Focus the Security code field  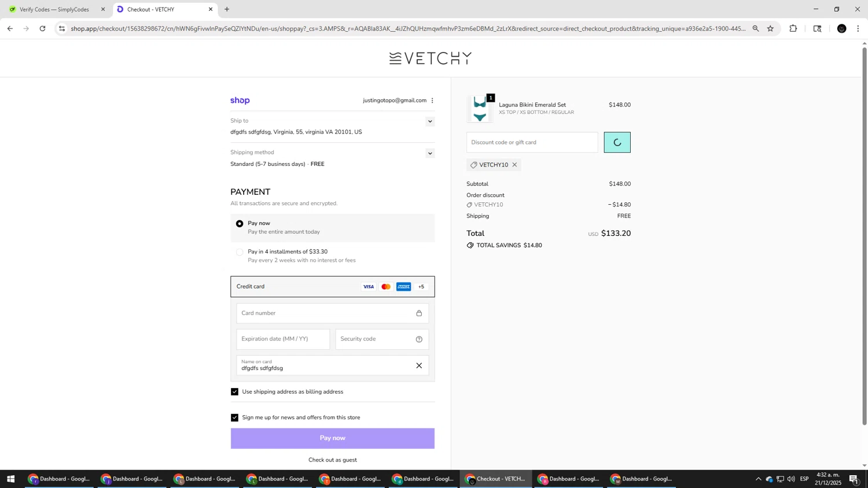tap(382, 339)
